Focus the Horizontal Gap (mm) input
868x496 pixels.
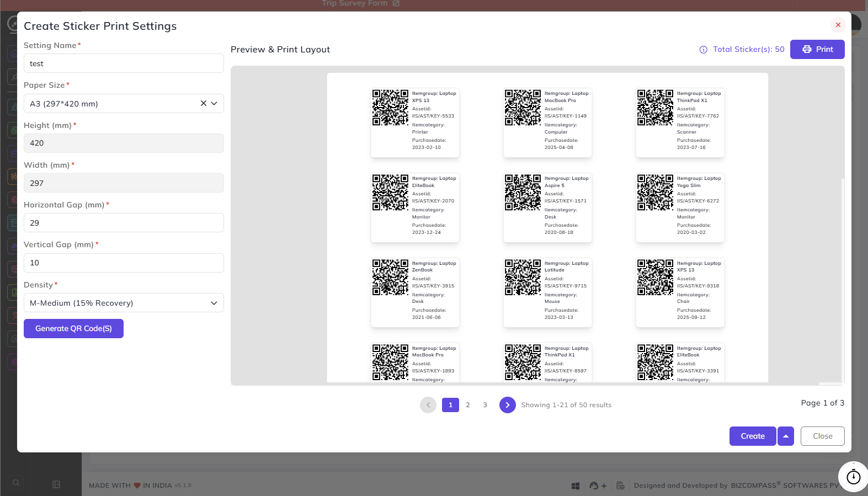[x=124, y=223]
